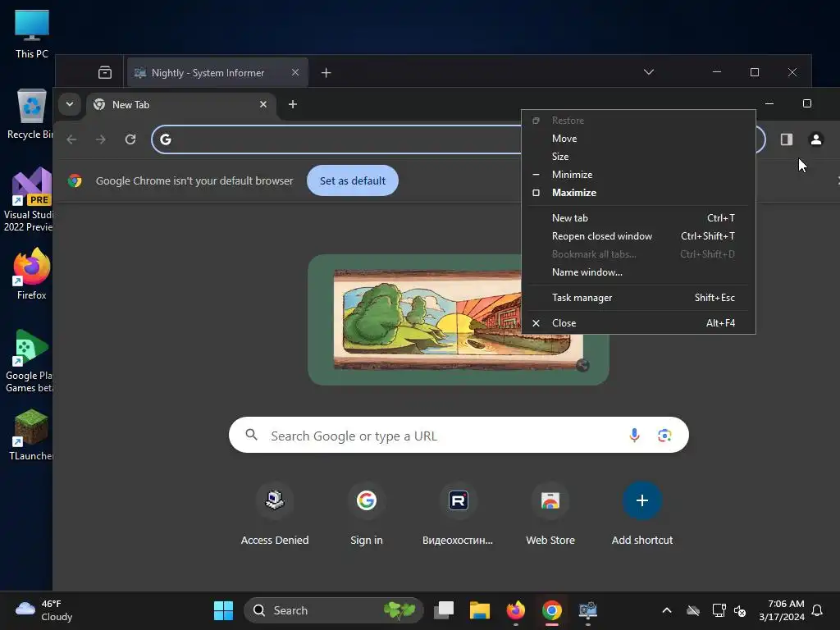The image size is (840, 630).
Task: Open Chrome profile avatar icon
Action: 816,139
